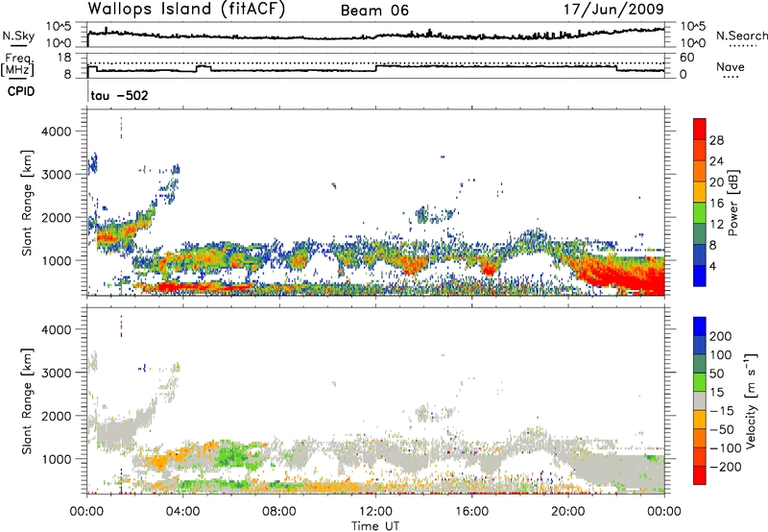This screenshot has height=532, width=768.
Task: Click the 'Freq. [MHz]' axis label
Action: (x=17, y=64)
